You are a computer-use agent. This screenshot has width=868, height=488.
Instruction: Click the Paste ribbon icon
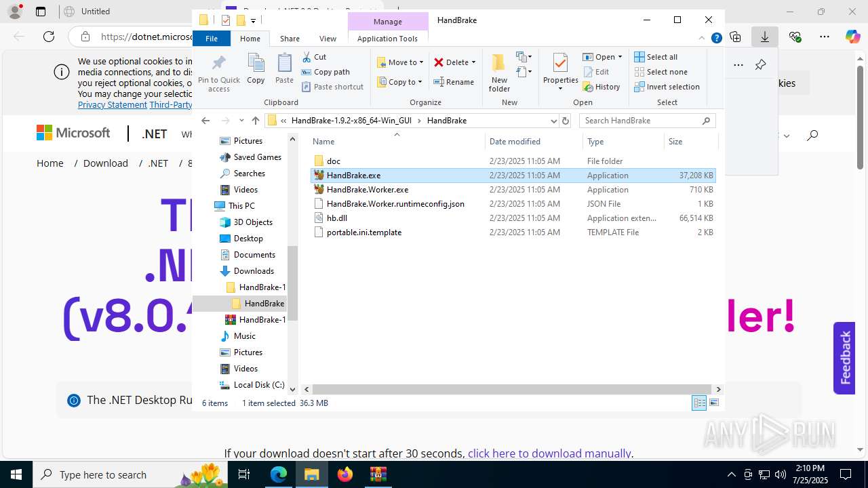pyautogui.click(x=284, y=69)
